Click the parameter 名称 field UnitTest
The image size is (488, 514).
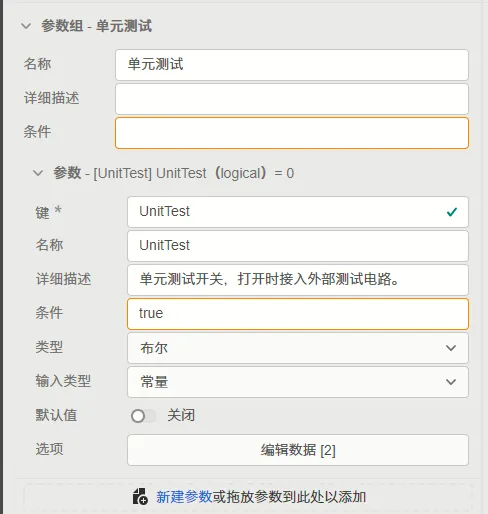[x=298, y=246]
